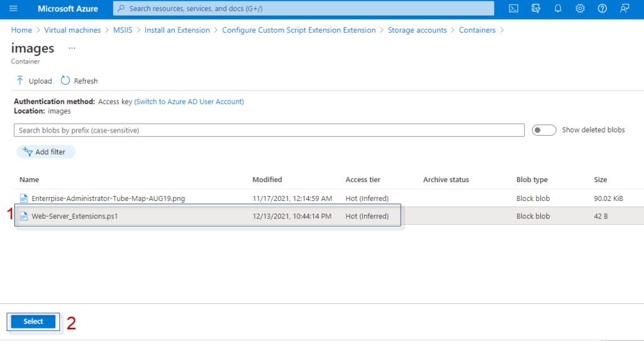
Task: Switch to Azure AD User Account link
Action: click(189, 101)
